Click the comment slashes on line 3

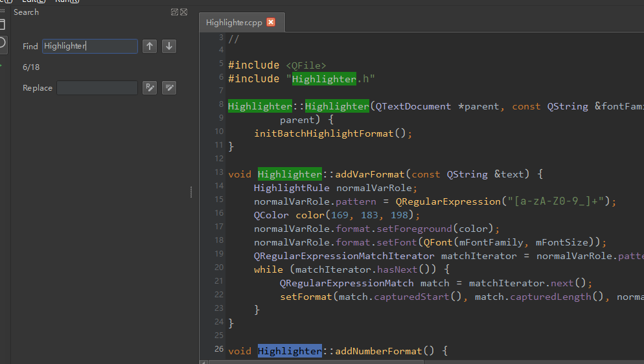click(234, 40)
